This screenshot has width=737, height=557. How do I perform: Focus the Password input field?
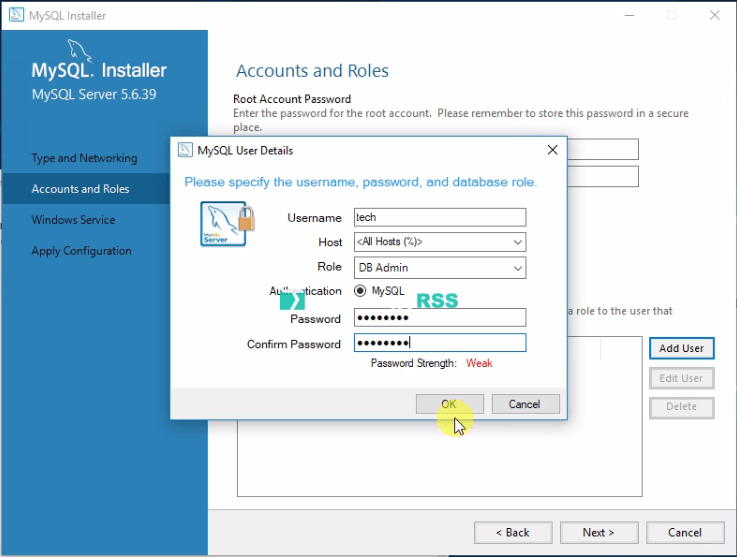click(439, 318)
